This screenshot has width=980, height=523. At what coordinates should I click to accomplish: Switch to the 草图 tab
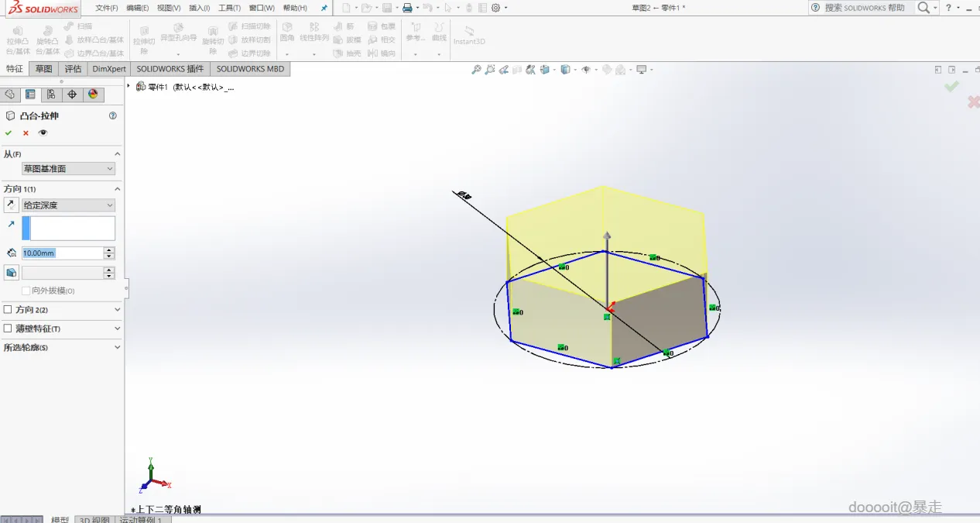coord(43,69)
